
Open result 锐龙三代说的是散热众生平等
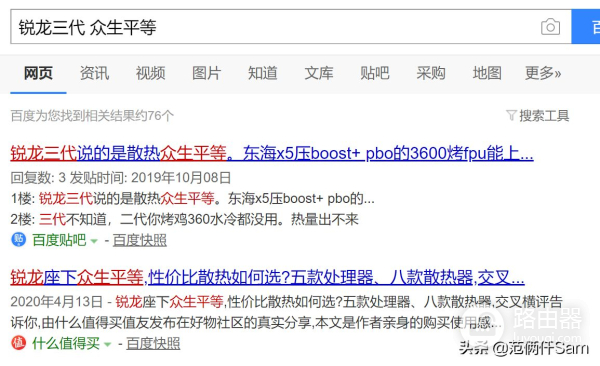coord(272,154)
